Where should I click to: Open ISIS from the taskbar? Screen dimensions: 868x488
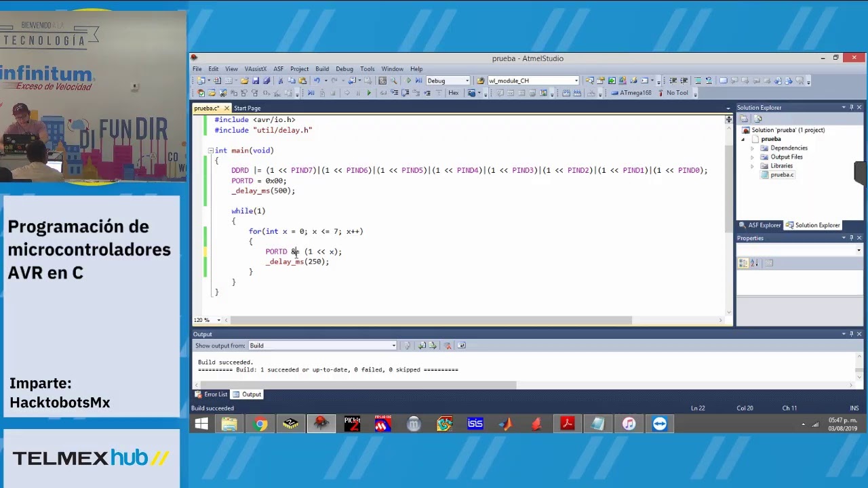[x=475, y=424]
